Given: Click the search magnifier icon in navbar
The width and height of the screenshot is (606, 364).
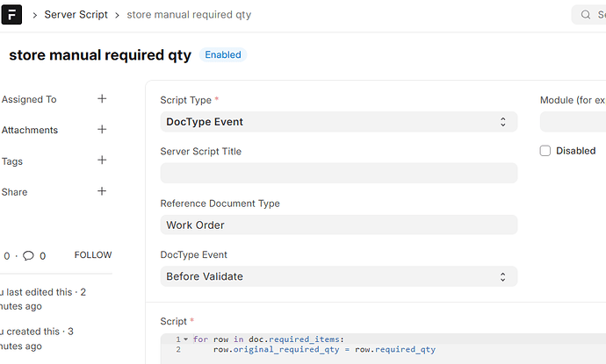Looking at the screenshot, I should pos(586,15).
